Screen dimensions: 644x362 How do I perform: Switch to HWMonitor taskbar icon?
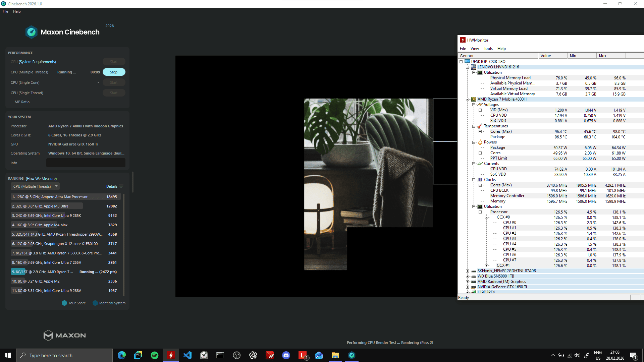(x=171, y=355)
